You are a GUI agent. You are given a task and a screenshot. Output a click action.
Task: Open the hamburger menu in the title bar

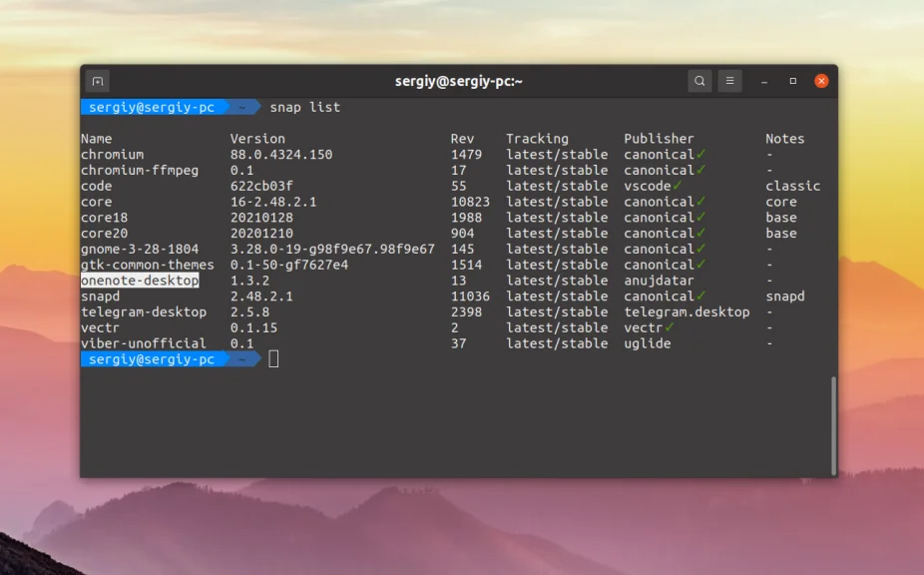tap(729, 80)
